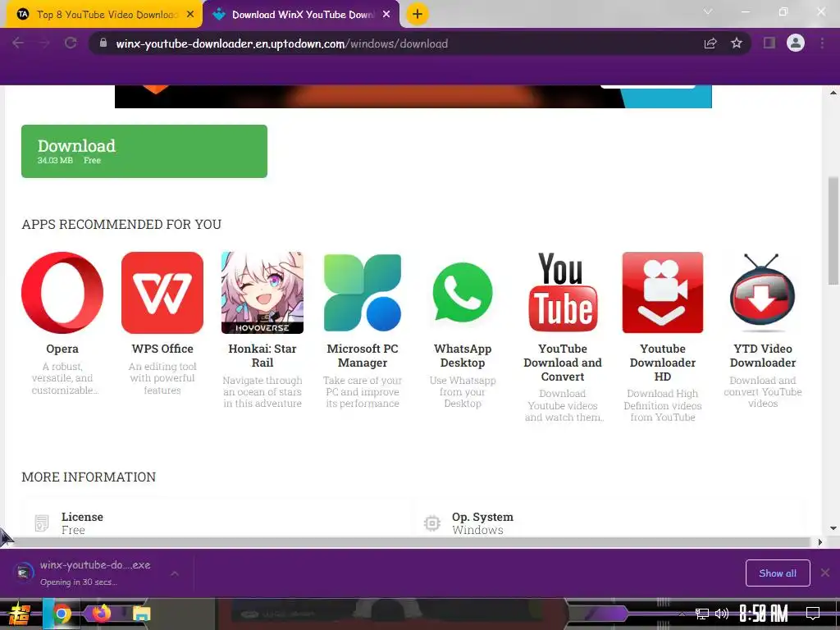Click the vertical page scrollbar thumb

click(833, 231)
